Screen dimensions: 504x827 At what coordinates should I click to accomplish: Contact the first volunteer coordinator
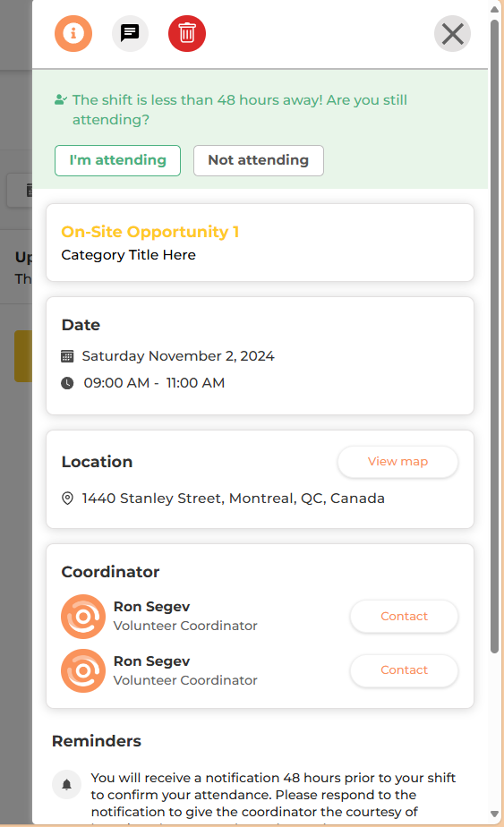click(404, 616)
